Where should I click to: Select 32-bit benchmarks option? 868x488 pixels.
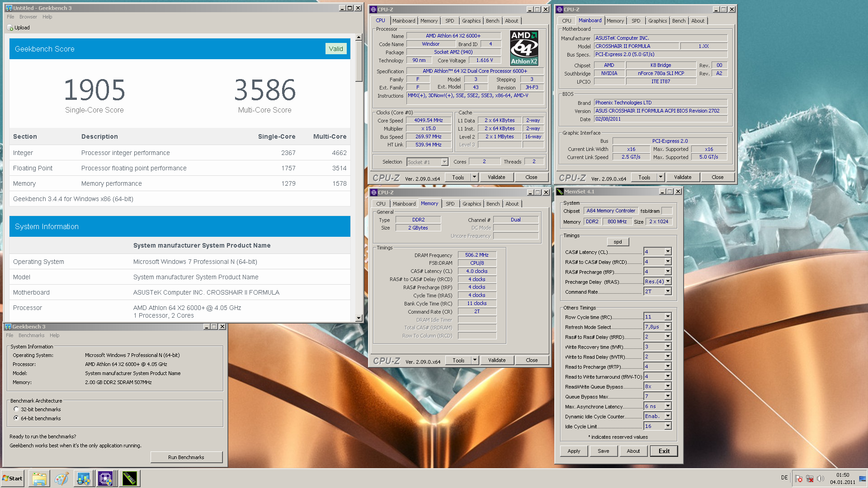click(16, 409)
